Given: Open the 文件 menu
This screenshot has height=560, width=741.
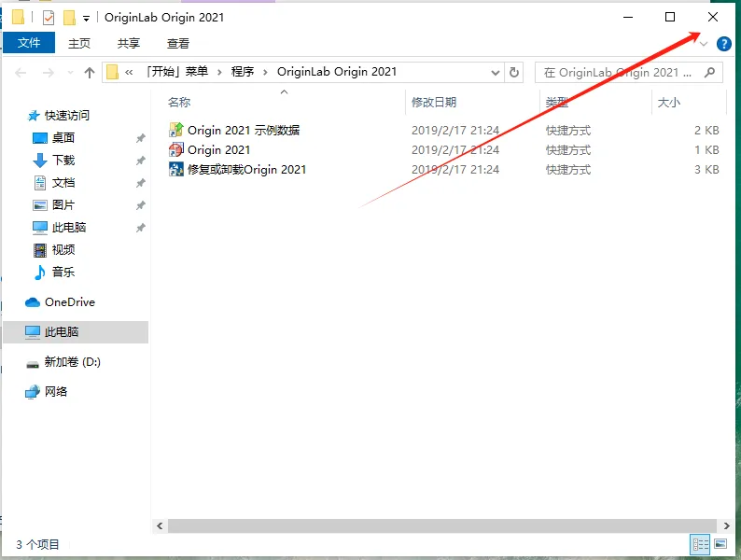Looking at the screenshot, I should click(x=29, y=43).
